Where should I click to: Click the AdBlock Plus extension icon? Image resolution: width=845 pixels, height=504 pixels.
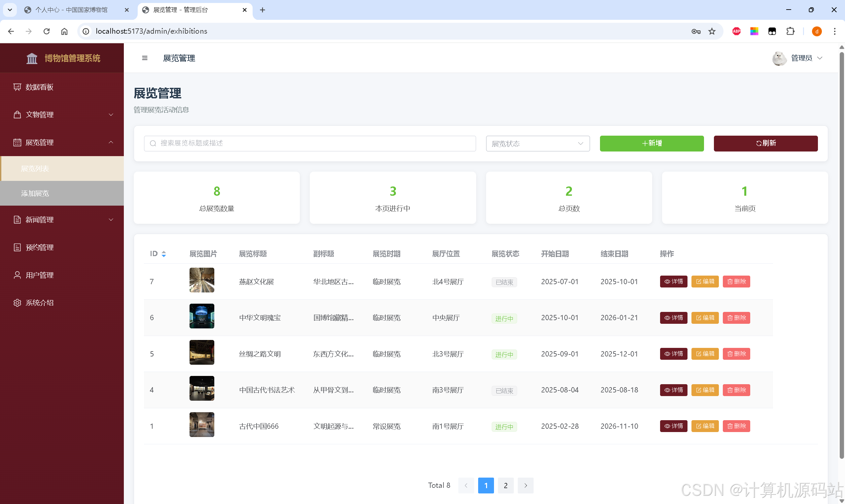point(736,31)
